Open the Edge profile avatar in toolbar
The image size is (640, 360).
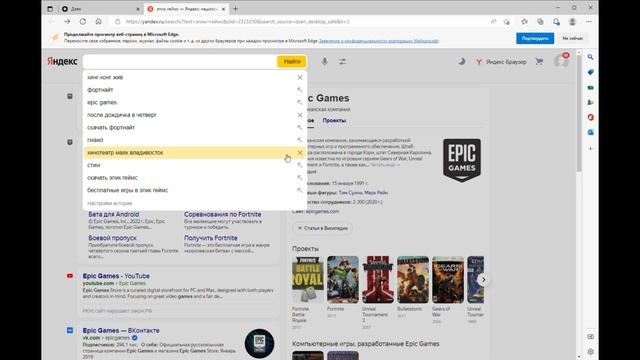(x=572, y=22)
